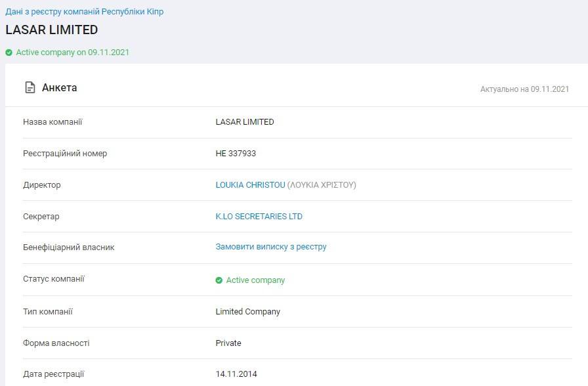Image resolution: width=588 pixels, height=386 pixels.
Task: Open the Cyprus company registry data link
Action: click(85, 12)
